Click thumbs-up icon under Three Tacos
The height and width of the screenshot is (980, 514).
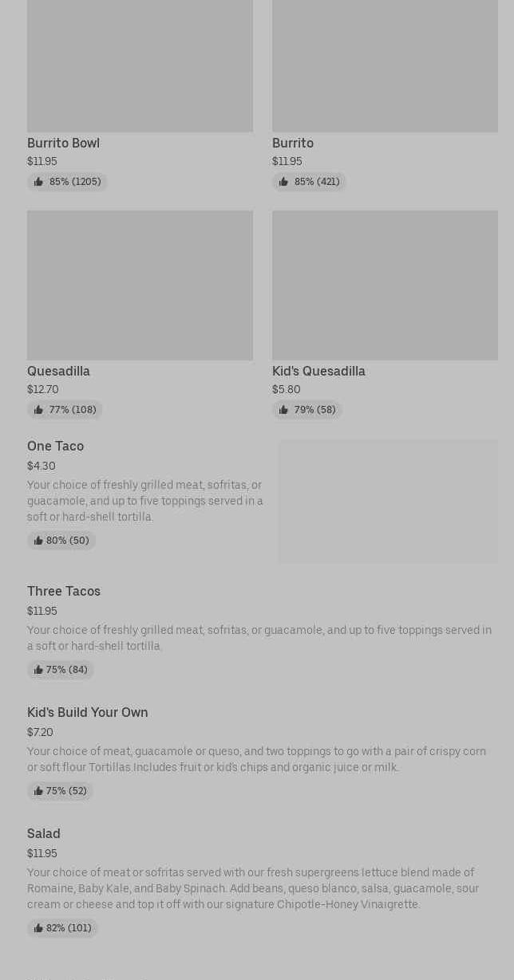pos(38,670)
